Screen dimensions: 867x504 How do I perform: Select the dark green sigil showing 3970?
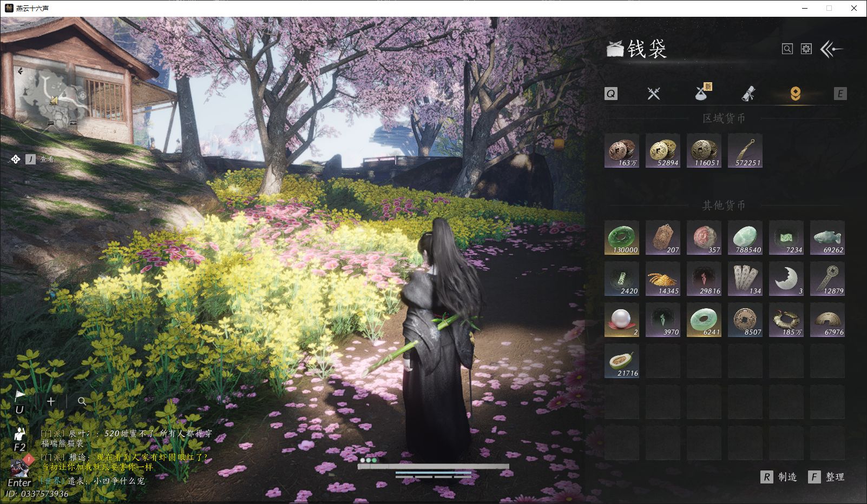pyautogui.click(x=663, y=320)
